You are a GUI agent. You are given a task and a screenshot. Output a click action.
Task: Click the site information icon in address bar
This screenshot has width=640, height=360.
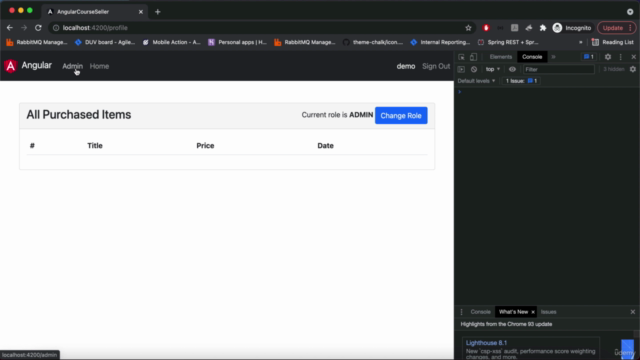click(x=56, y=28)
